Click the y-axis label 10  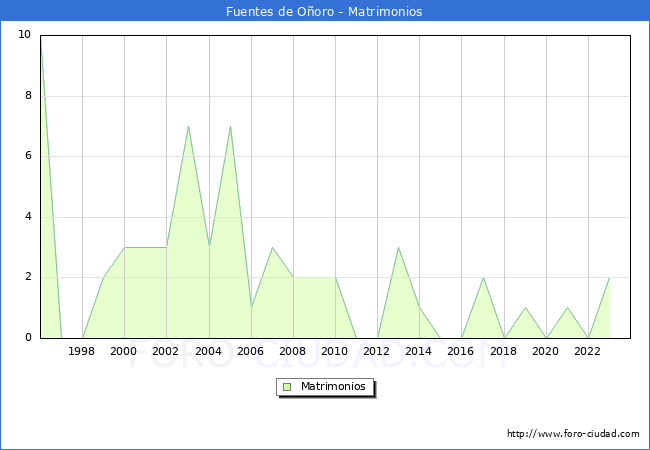pos(24,35)
